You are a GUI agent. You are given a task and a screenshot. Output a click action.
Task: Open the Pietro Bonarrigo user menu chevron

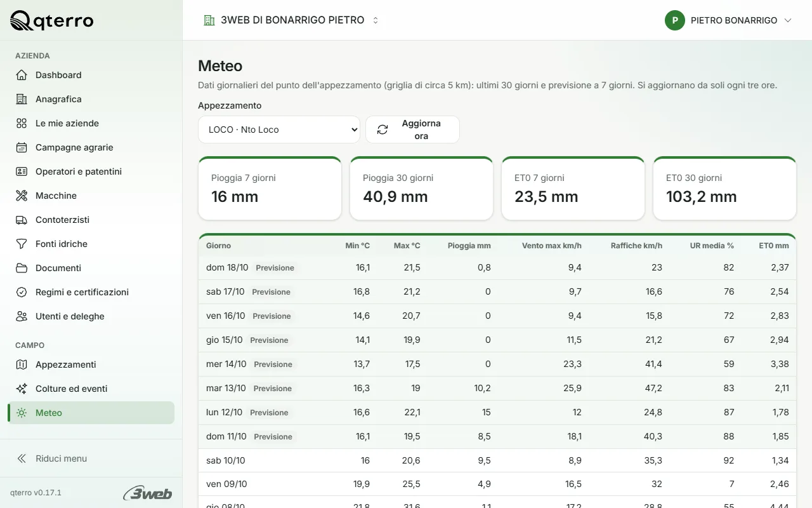point(788,20)
